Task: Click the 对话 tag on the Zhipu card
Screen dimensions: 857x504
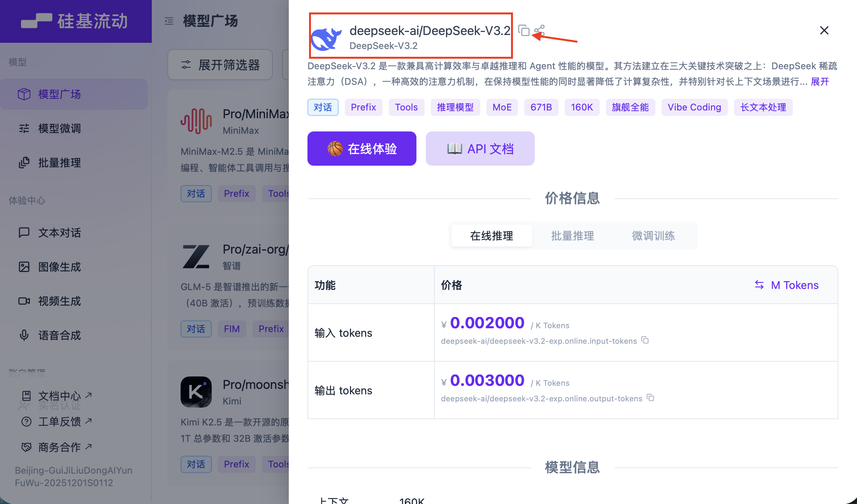Action: (x=196, y=329)
